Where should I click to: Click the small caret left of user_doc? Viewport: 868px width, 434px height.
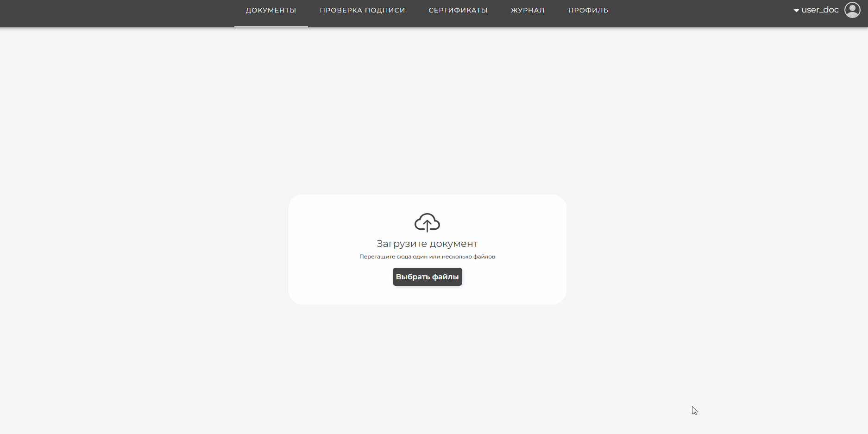tap(796, 11)
